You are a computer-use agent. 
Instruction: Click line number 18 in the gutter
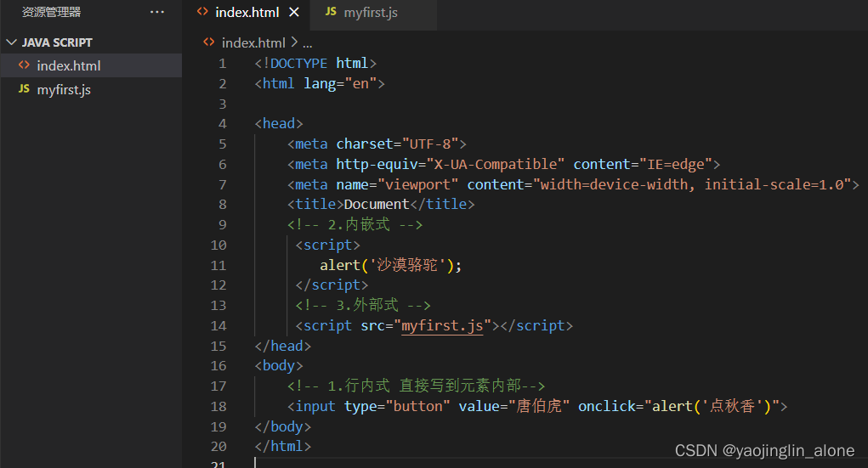click(218, 407)
